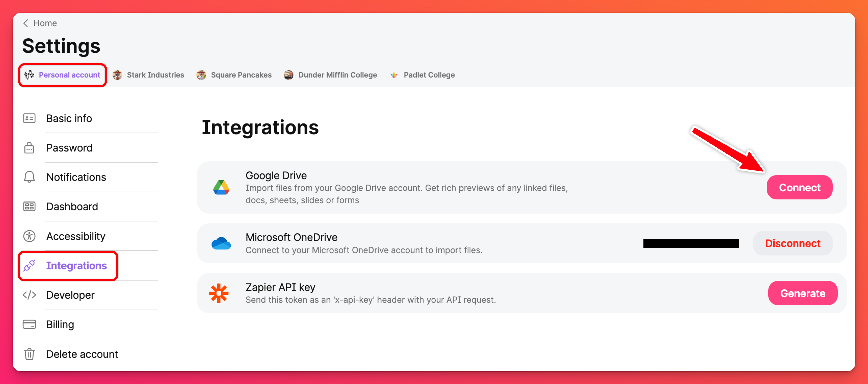Connect the Google Drive integration
Image resolution: width=868 pixels, height=384 pixels.
click(799, 187)
